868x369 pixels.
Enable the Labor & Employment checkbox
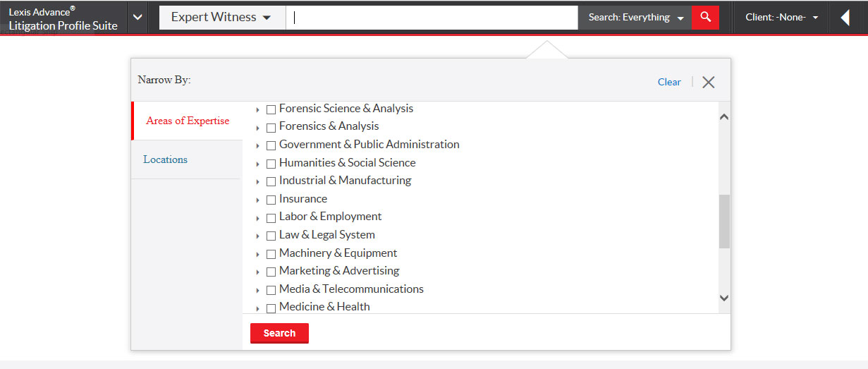tap(271, 218)
